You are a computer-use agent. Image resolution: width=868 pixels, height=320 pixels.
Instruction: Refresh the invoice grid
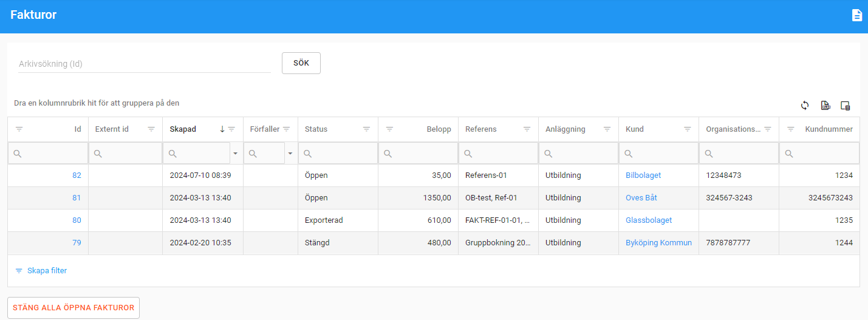(x=805, y=105)
